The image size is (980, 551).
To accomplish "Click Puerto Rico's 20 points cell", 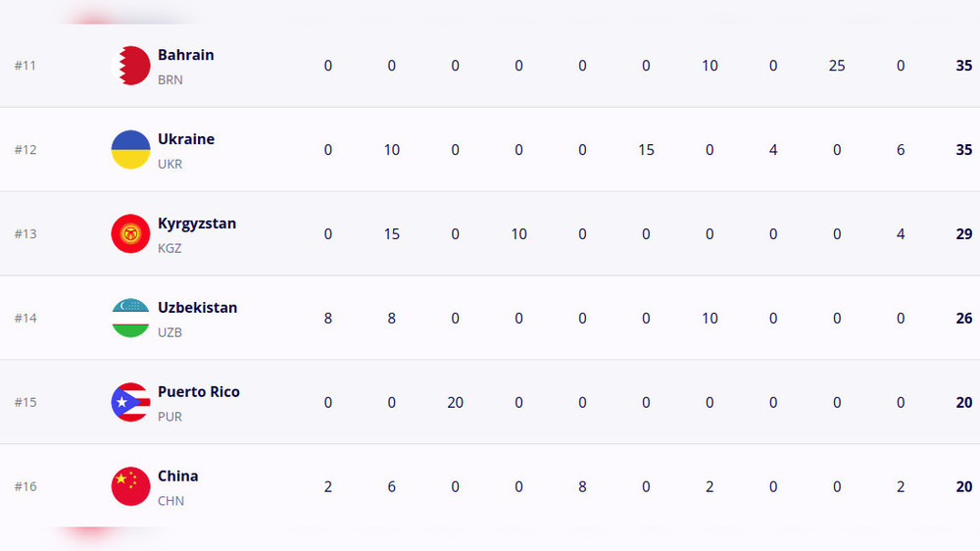I will point(455,403).
